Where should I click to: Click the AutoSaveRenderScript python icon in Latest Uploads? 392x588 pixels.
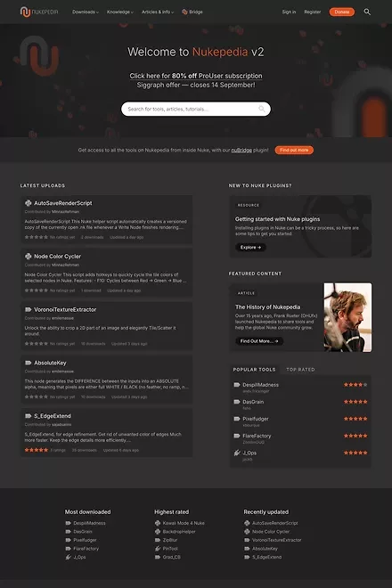tap(29, 203)
